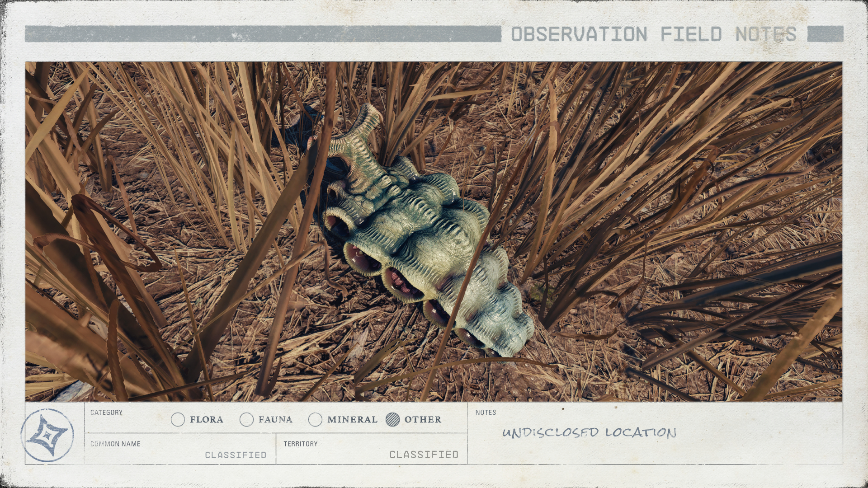Click the Common Name label
868x488 pixels.
tap(115, 444)
